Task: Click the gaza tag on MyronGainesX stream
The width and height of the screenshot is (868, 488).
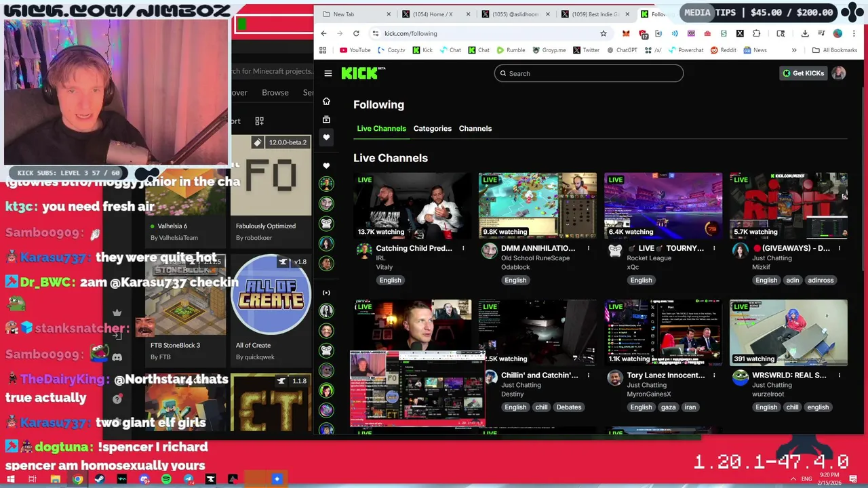Action: [x=669, y=407]
